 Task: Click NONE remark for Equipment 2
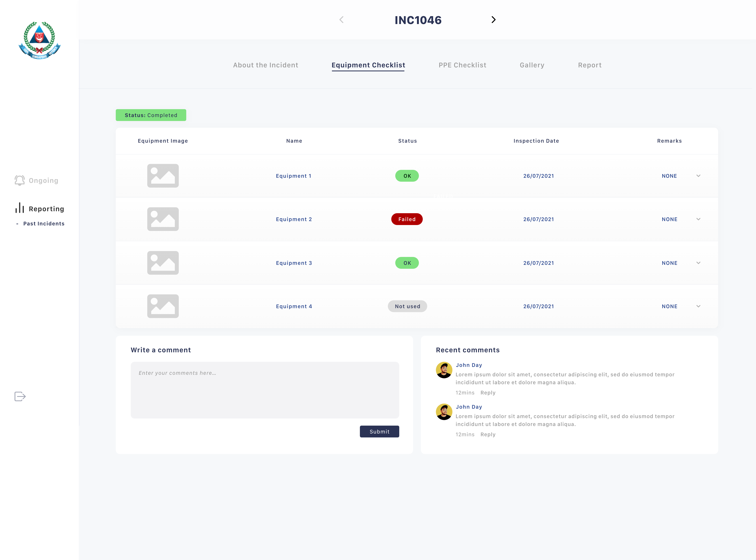coord(669,219)
